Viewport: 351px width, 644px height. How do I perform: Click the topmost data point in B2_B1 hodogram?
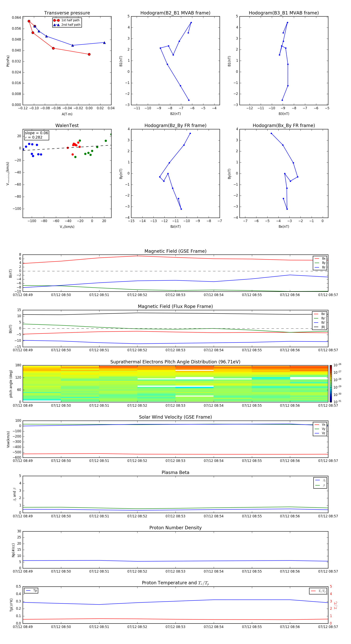191,22
